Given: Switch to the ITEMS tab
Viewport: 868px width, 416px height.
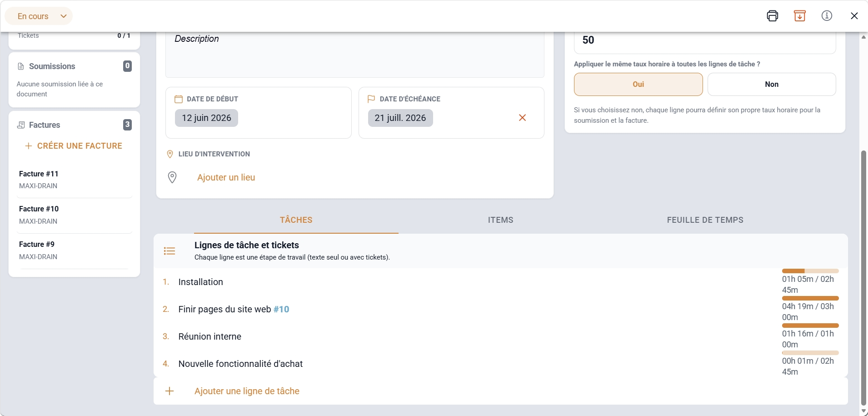Looking at the screenshot, I should pyautogui.click(x=500, y=220).
